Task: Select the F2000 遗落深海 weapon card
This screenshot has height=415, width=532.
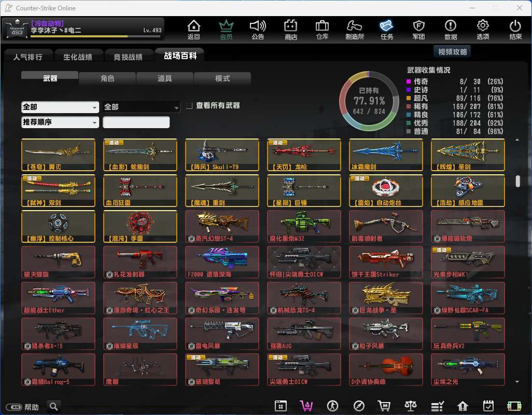Action: tap(222, 262)
